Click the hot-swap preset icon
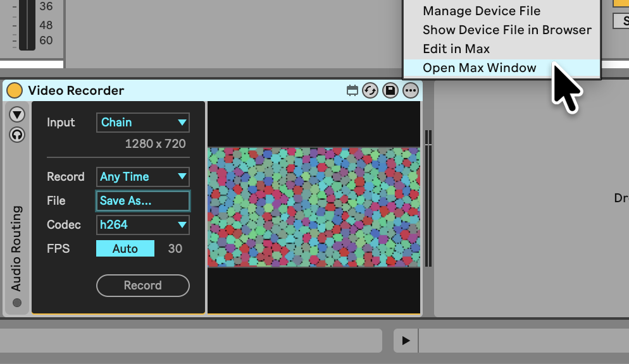 370,91
